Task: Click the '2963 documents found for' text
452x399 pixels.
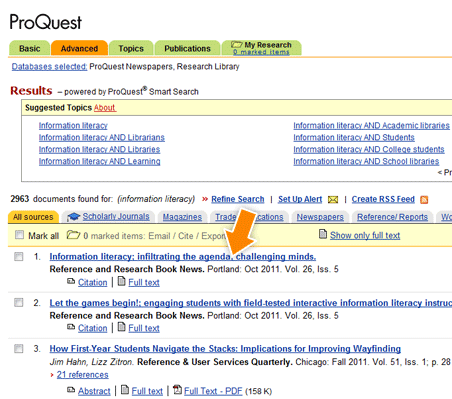Action: coord(62,199)
